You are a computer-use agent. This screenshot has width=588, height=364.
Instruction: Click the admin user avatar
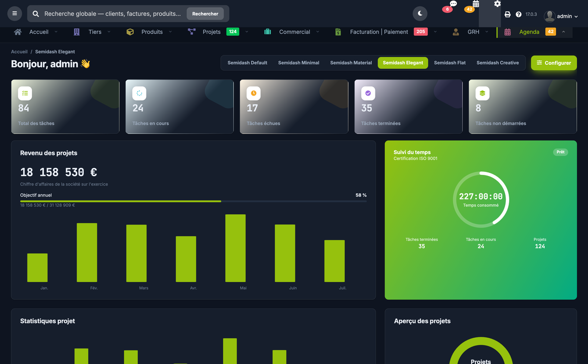pyautogui.click(x=549, y=16)
